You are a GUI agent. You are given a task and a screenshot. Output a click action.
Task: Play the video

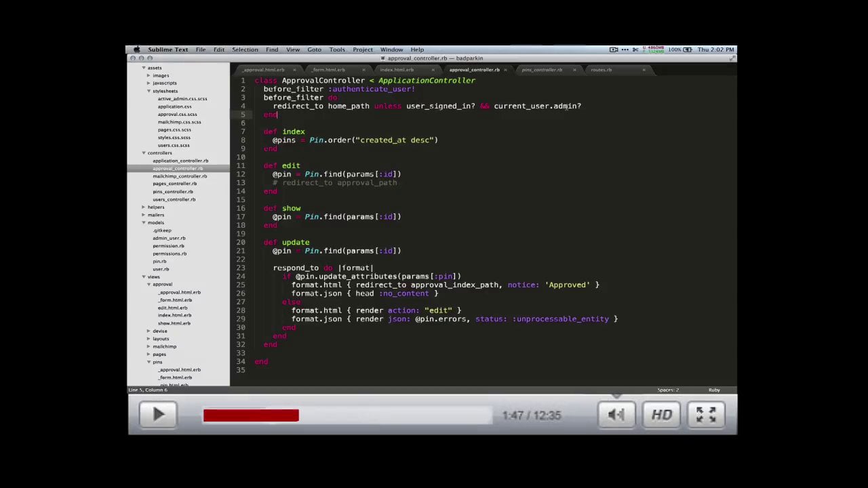pos(158,415)
